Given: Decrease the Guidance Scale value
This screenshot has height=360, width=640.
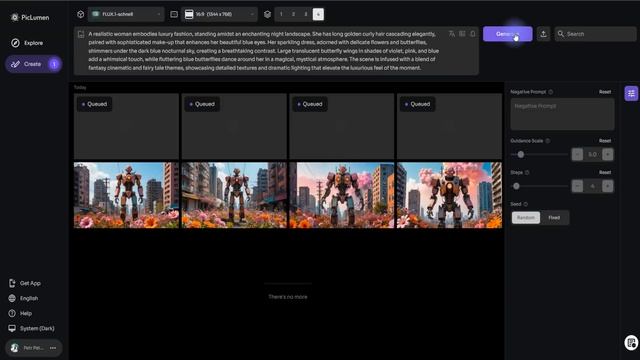Looking at the screenshot, I should [x=577, y=154].
